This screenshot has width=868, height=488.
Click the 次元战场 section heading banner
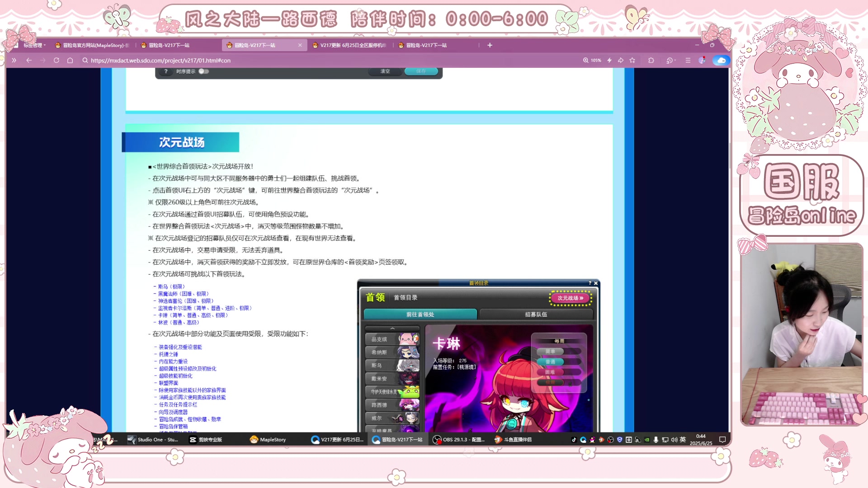coord(180,142)
